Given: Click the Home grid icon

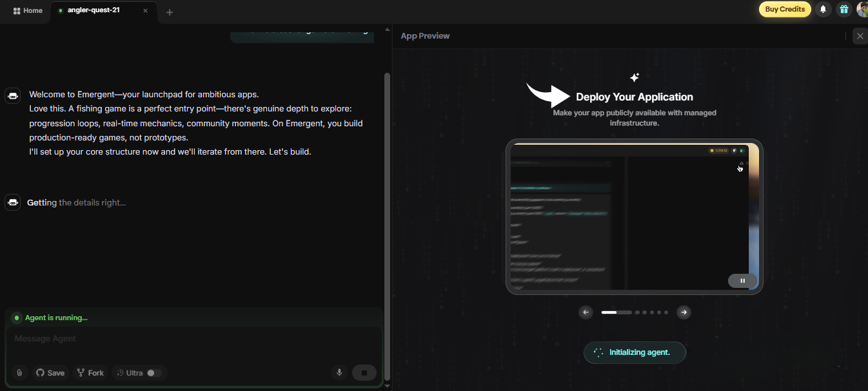Looking at the screenshot, I should [x=17, y=11].
